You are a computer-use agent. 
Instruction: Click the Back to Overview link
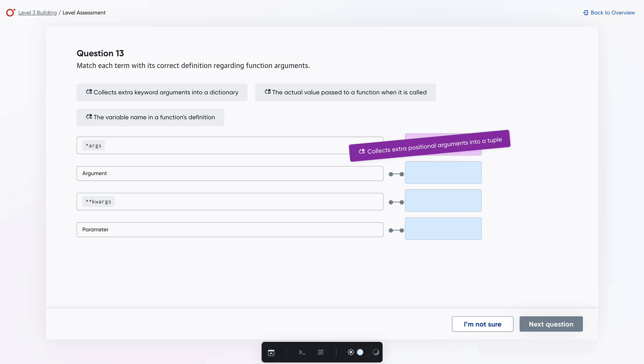coord(612,13)
